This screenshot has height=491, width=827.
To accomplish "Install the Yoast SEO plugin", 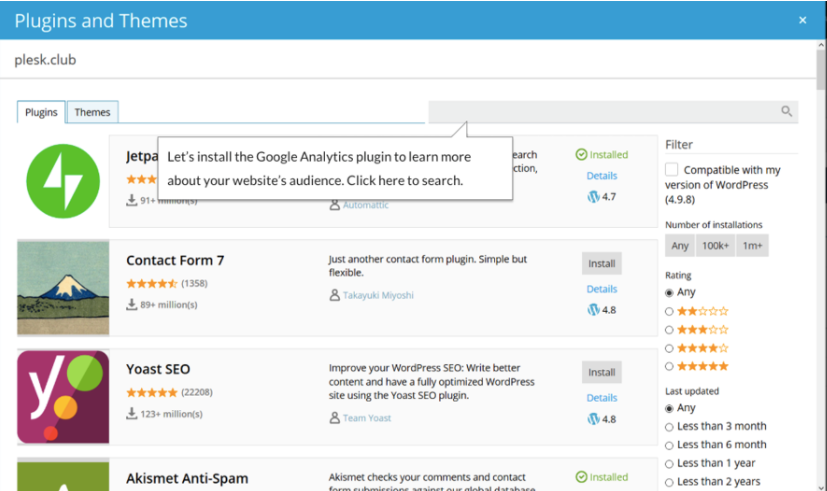I will [x=602, y=372].
